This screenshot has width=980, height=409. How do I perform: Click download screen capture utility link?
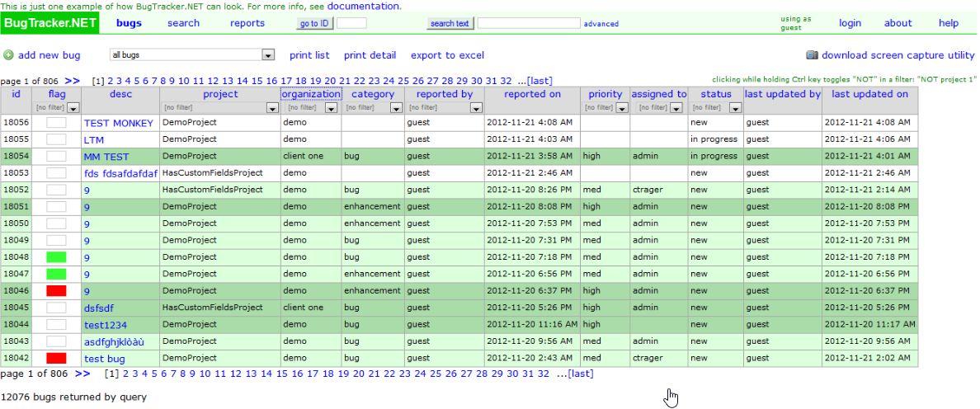(x=898, y=55)
